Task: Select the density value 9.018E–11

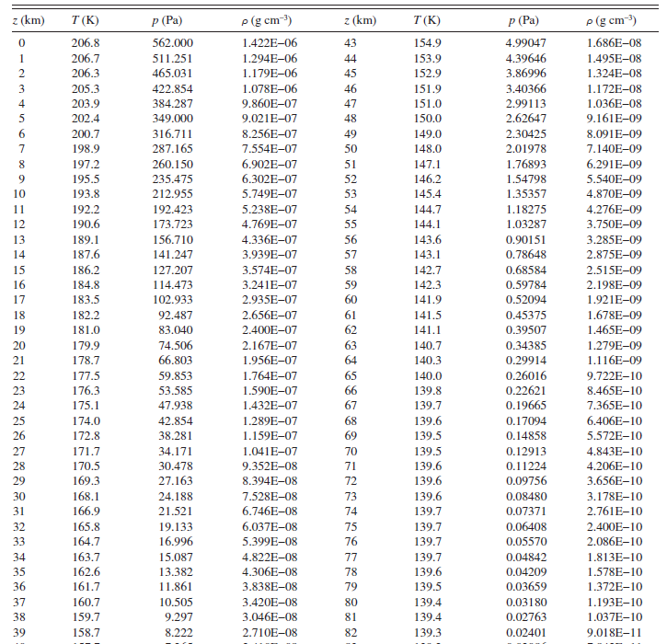Action: click(615, 633)
